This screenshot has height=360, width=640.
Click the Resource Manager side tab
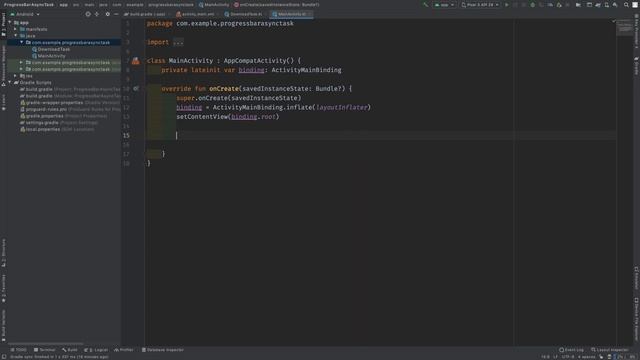click(4, 65)
